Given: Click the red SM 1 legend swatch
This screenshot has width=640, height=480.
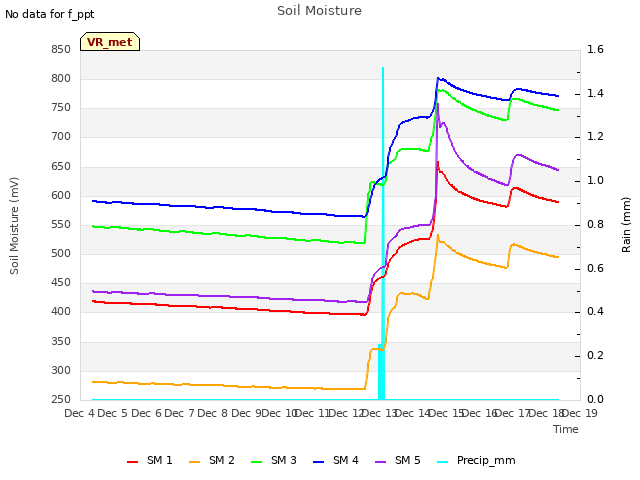Looking at the screenshot, I should [x=133, y=462].
